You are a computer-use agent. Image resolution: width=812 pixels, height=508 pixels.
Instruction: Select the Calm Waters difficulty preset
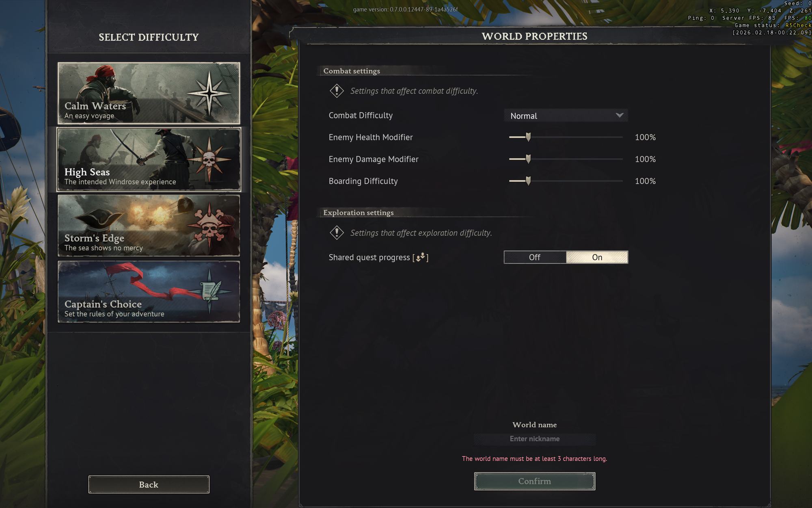[x=149, y=93]
